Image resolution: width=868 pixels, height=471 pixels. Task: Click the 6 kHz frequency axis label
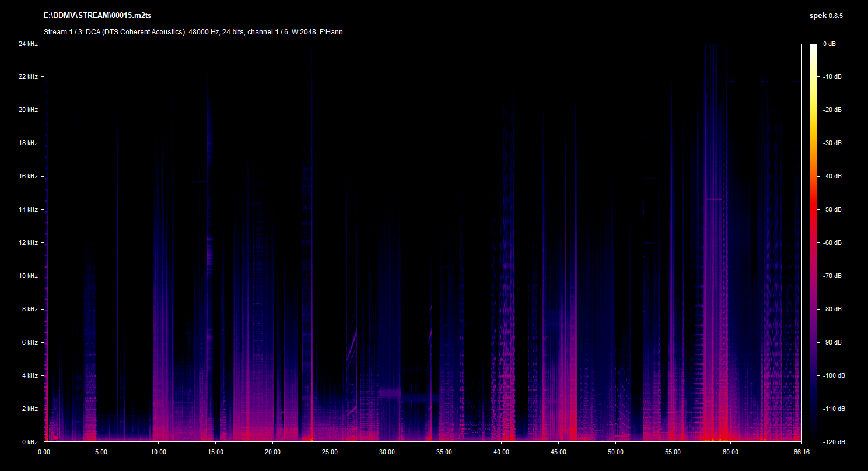coord(29,342)
